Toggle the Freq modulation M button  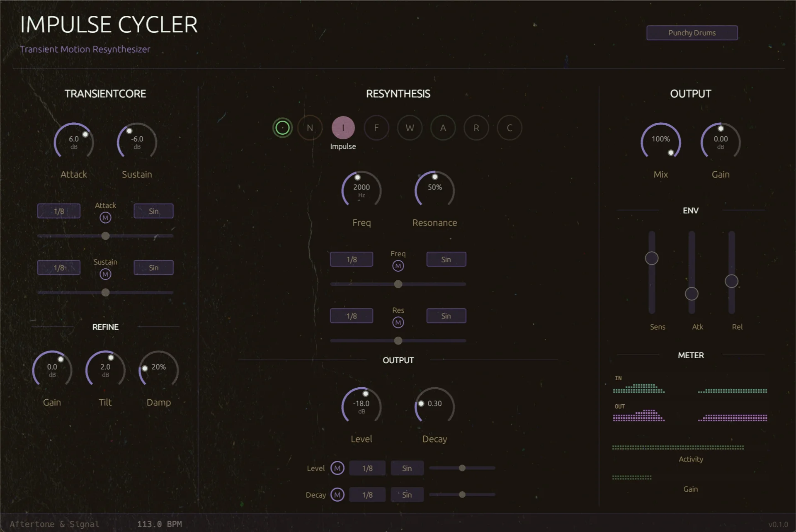[x=398, y=265]
